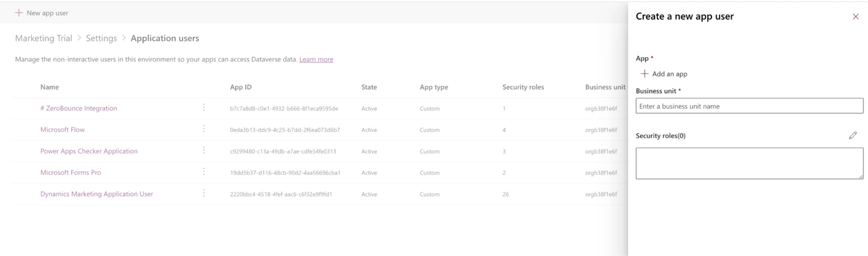
Task: Open more options for Dynamics Marketing Application User
Action: pyautogui.click(x=204, y=193)
